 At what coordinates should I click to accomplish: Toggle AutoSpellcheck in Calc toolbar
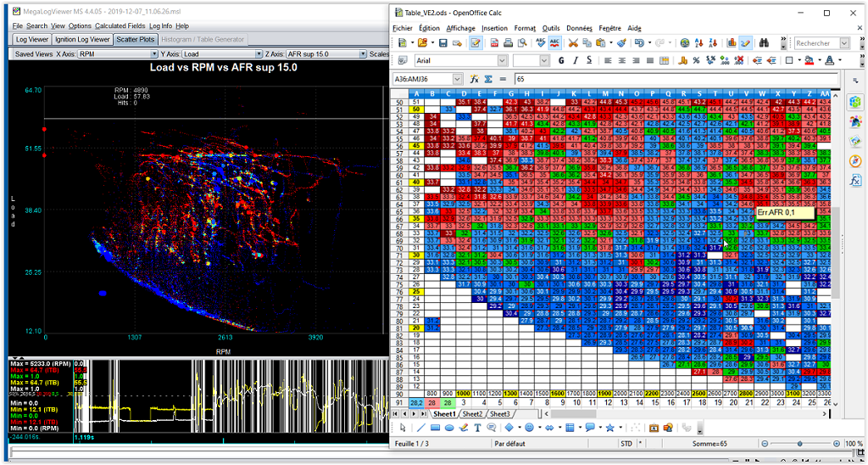[554, 42]
